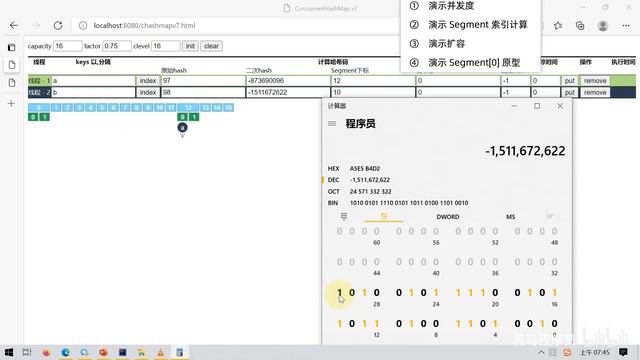Click the clear button
Viewport: 640px width, 360px height.
point(211,46)
